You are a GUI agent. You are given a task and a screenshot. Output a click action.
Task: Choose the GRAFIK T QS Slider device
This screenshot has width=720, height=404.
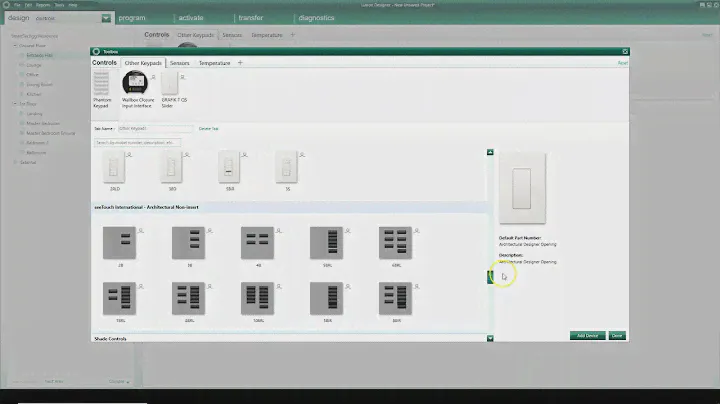[167, 84]
